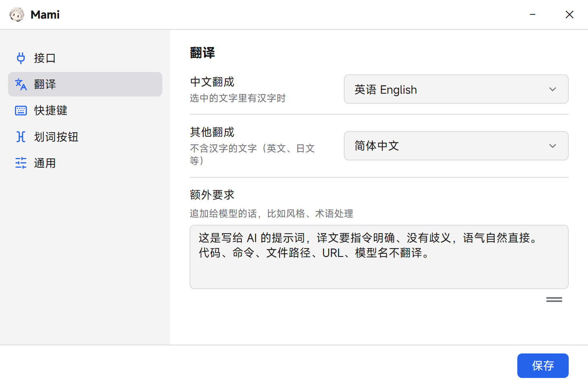Click the 翻译 page heading
The width and height of the screenshot is (588, 386).
pos(202,53)
